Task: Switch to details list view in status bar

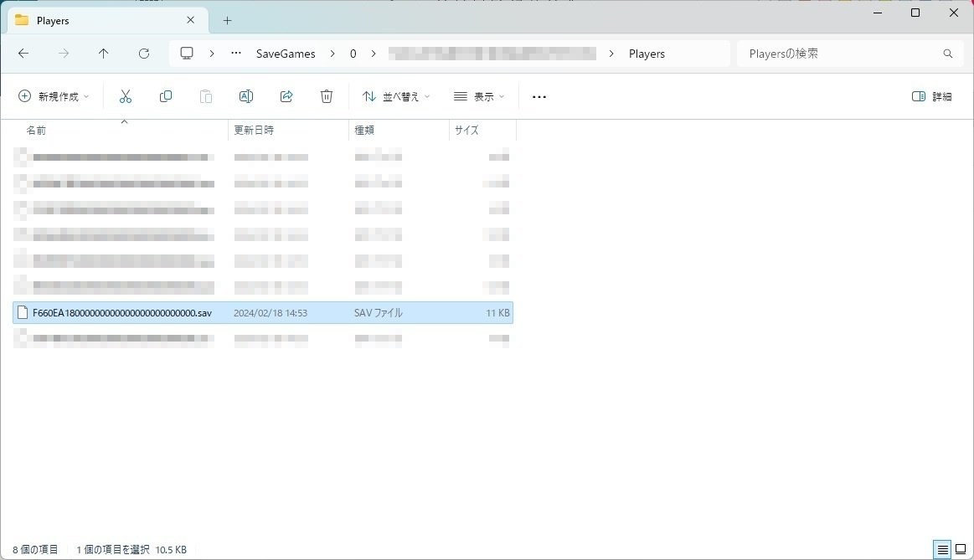Action: tap(942, 549)
